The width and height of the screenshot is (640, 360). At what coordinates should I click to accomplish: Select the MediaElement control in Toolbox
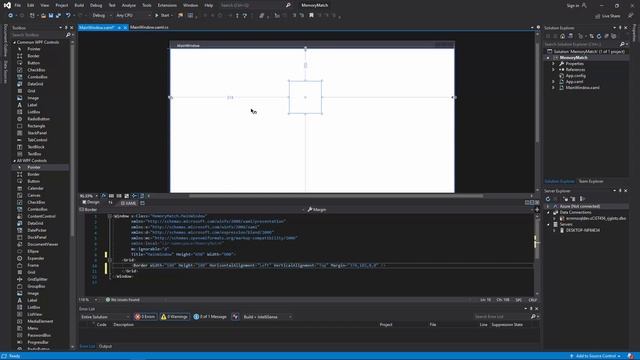[x=40, y=321]
